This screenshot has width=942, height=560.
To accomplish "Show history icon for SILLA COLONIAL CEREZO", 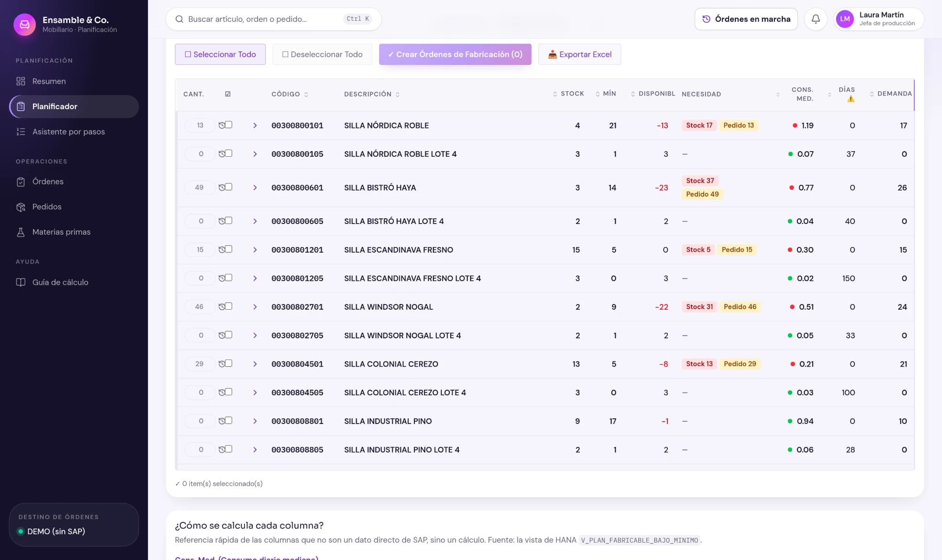I will point(222,364).
